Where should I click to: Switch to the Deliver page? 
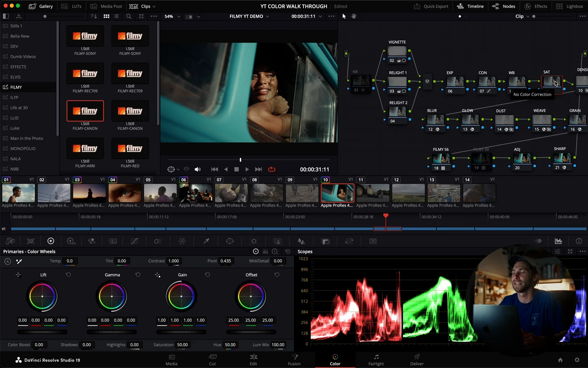(x=417, y=360)
